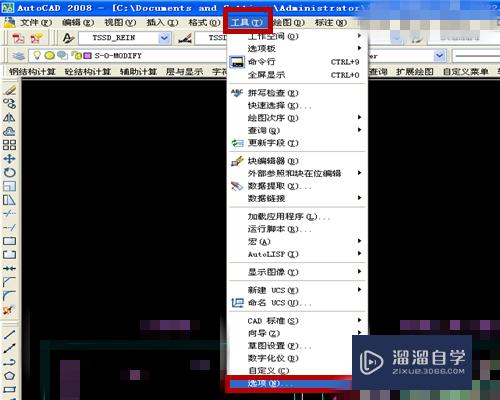The height and width of the screenshot is (400, 500).
Task: Select the Mirror tool
Action: tap(9, 117)
